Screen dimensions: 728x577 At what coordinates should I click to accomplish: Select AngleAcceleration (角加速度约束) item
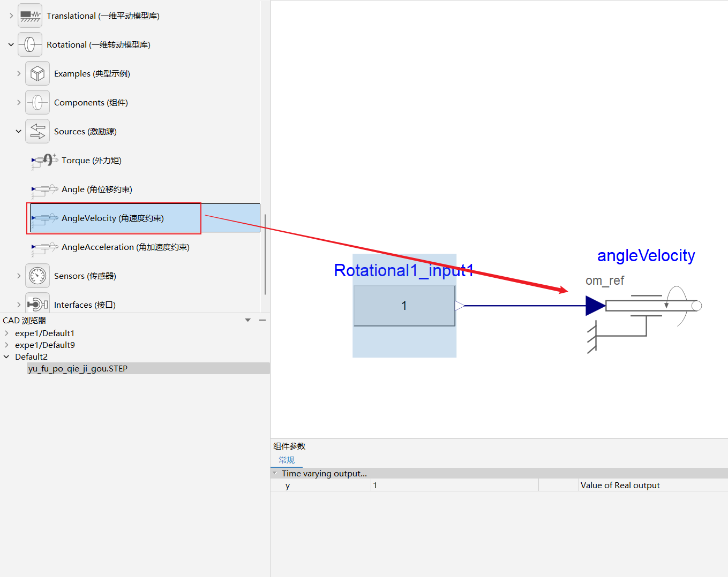125,247
